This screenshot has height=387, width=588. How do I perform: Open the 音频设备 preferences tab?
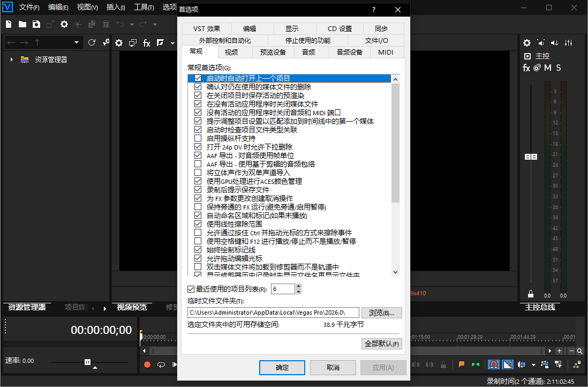(x=349, y=52)
